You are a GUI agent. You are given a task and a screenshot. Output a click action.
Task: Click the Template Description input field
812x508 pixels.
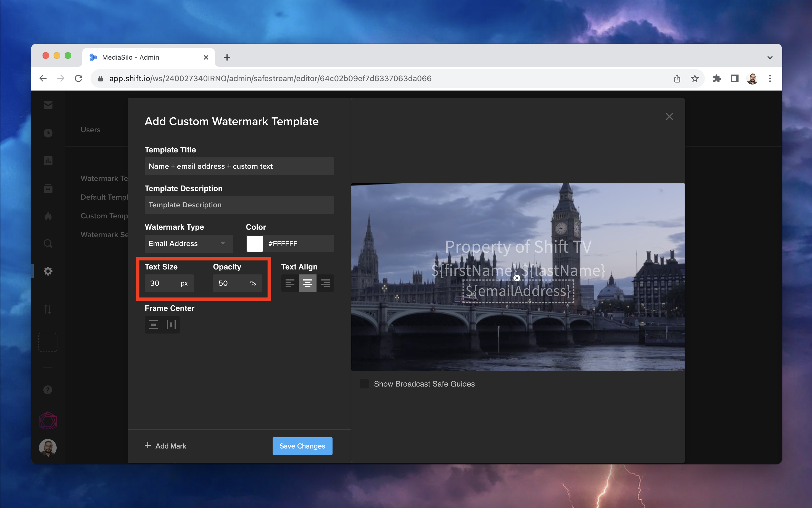239,205
